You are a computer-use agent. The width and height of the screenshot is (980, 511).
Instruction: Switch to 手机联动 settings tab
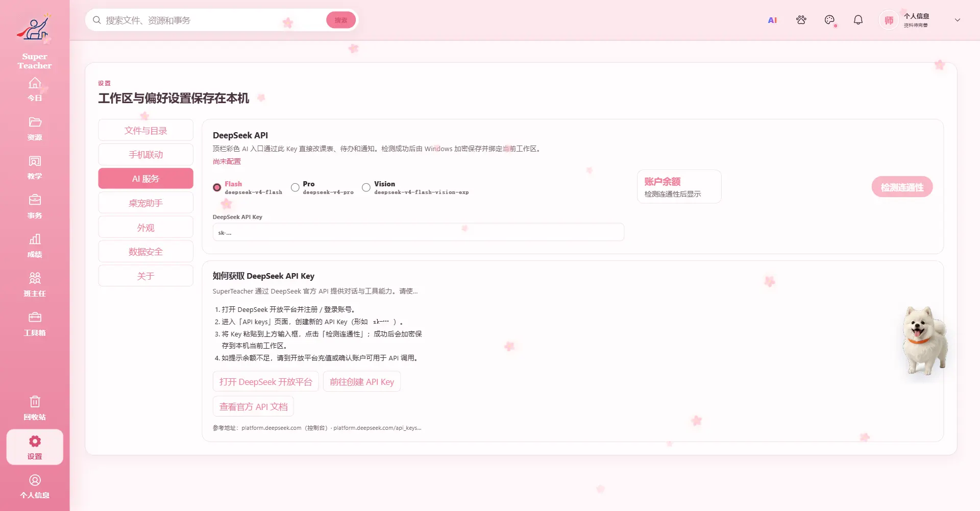(145, 154)
